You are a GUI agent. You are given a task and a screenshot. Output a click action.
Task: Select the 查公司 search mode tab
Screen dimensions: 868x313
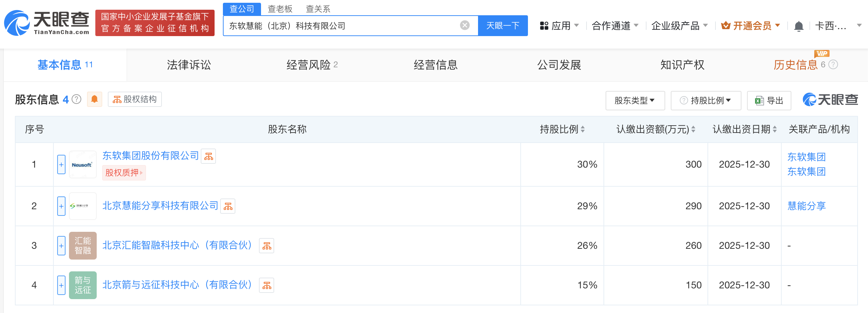coord(242,9)
